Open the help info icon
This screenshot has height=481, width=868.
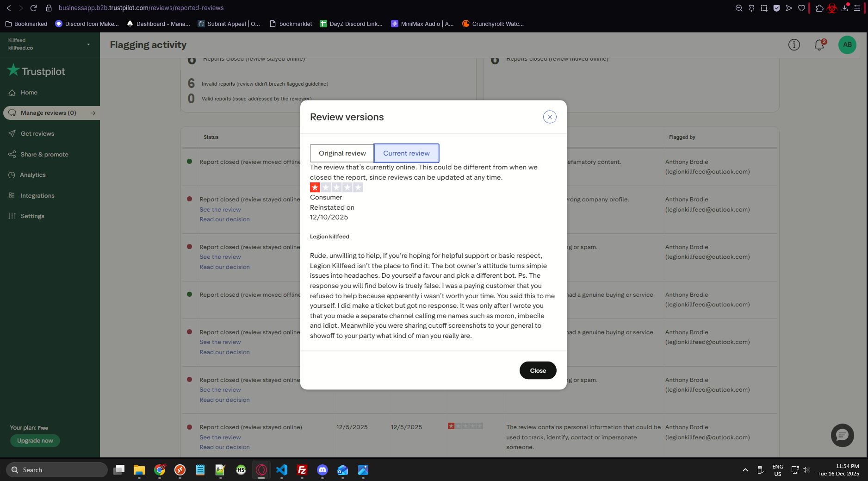coord(794,45)
